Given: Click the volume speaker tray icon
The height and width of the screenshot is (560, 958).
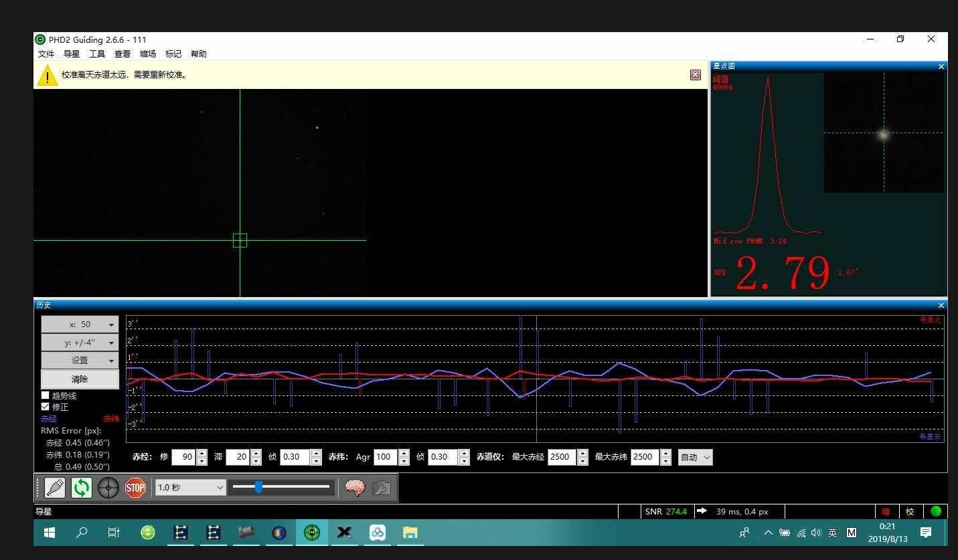Looking at the screenshot, I should click(816, 533).
